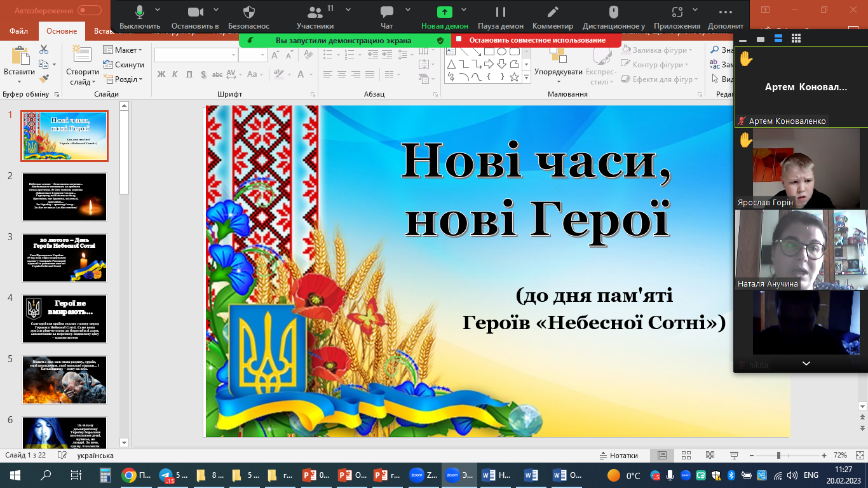Switch to Reading view icon
Screen dimensions: 868x488
pos(710,456)
